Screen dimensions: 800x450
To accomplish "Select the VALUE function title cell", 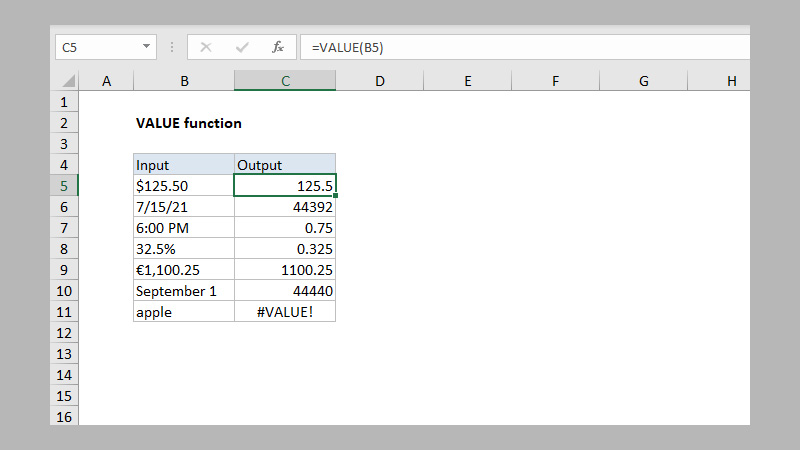I will click(x=188, y=124).
